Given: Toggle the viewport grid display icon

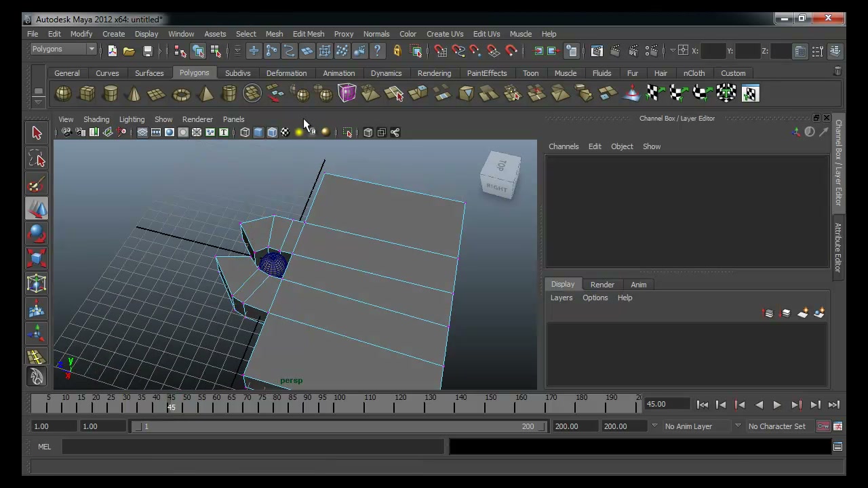Looking at the screenshot, I should (142, 133).
